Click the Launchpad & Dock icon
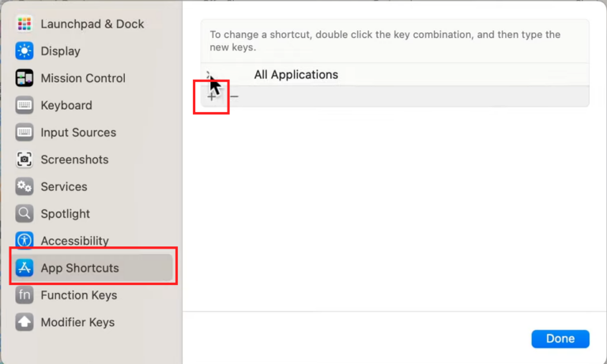 click(x=25, y=24)
